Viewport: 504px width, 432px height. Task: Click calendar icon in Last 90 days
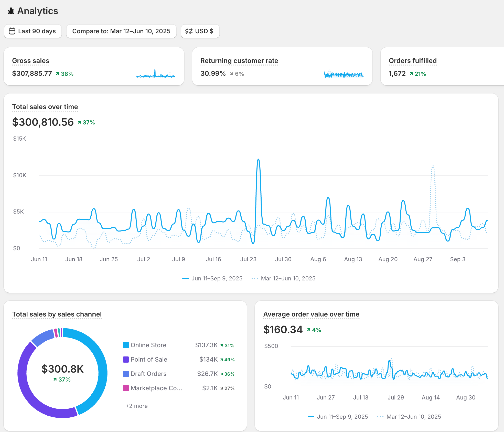click(x=12, y=31)
